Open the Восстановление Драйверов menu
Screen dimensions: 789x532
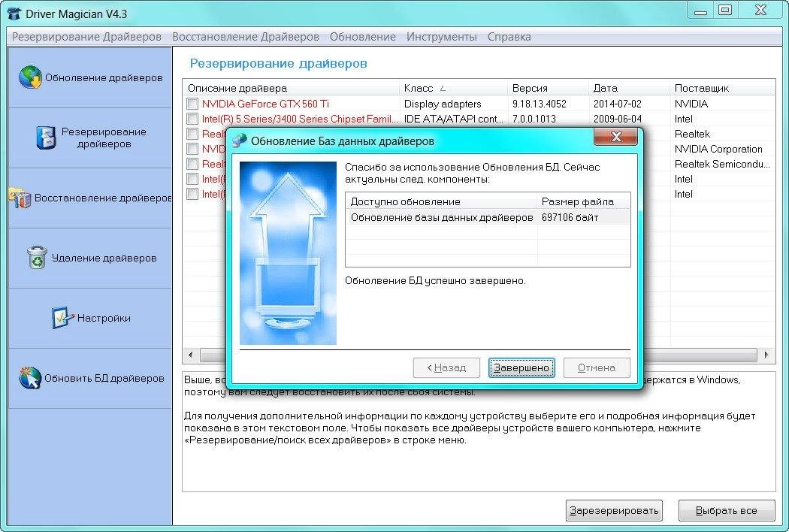pyautogui.click(x=246, y=37)
